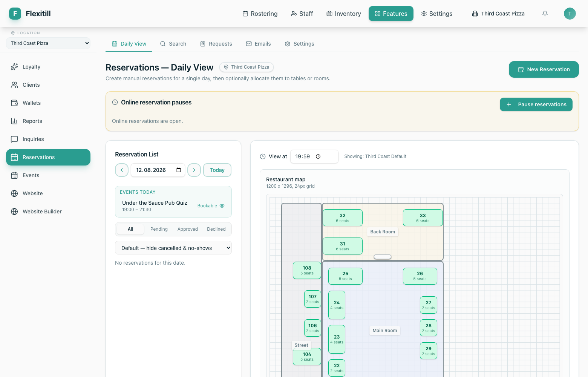The width and height of the screenshot is (588, 377).
Task: Select table 104 on map
Action: tap(307, 357)
